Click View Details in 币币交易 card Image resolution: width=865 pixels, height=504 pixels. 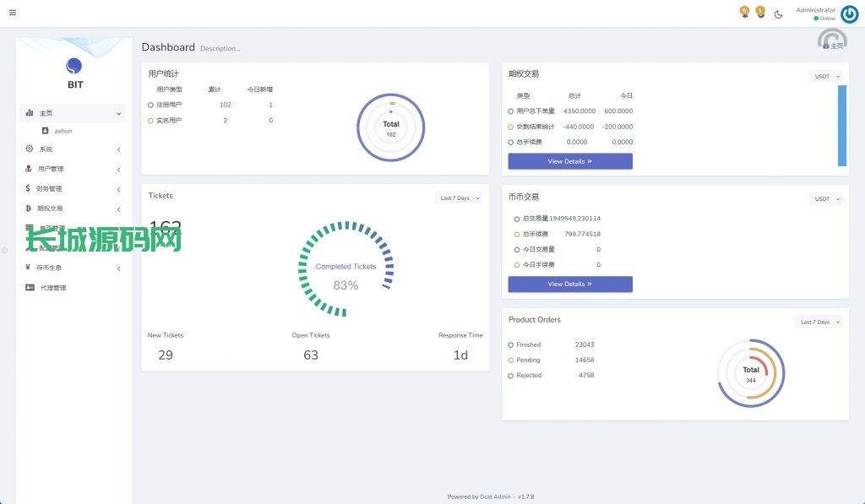tap(569, 285)
